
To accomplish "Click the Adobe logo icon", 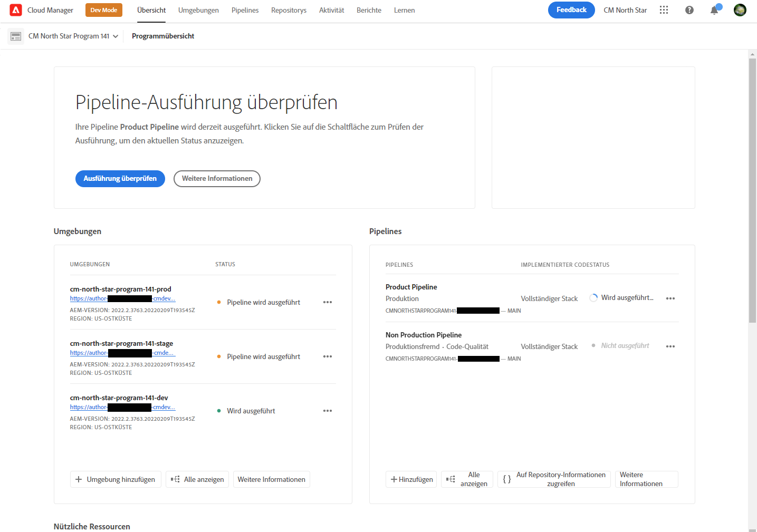I will click(16, 10).
